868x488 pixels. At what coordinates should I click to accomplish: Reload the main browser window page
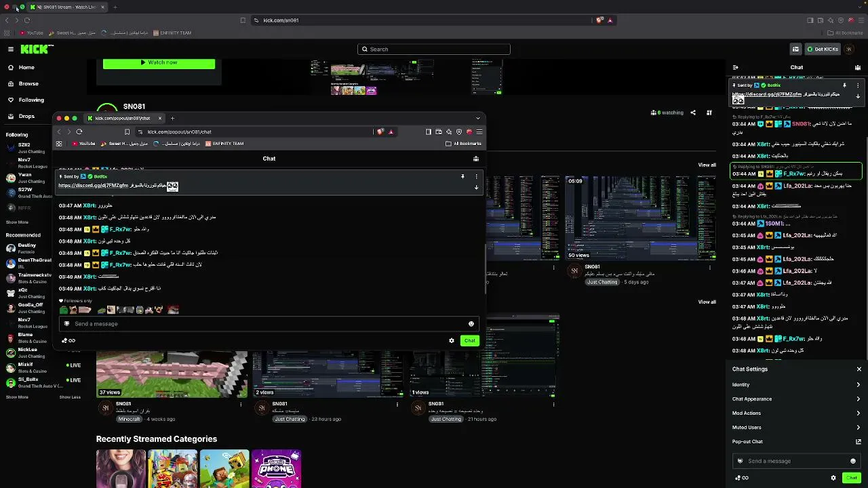coord(27,20)
